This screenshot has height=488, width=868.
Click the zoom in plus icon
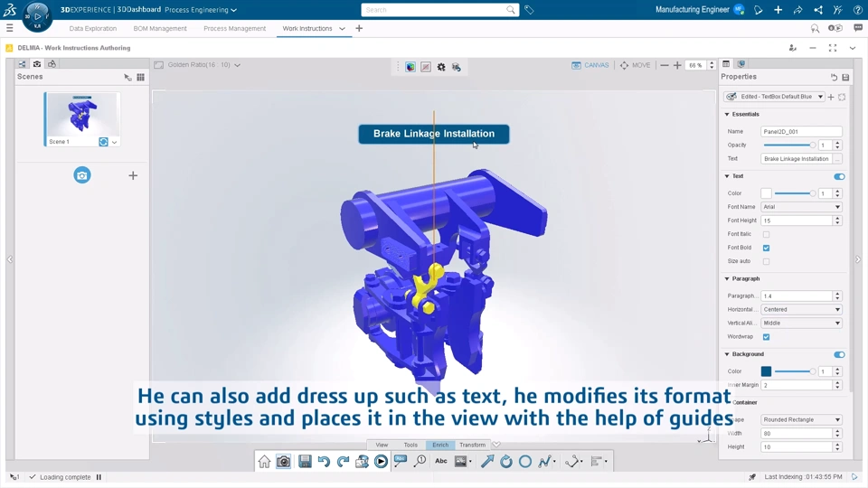coord(677,65)
